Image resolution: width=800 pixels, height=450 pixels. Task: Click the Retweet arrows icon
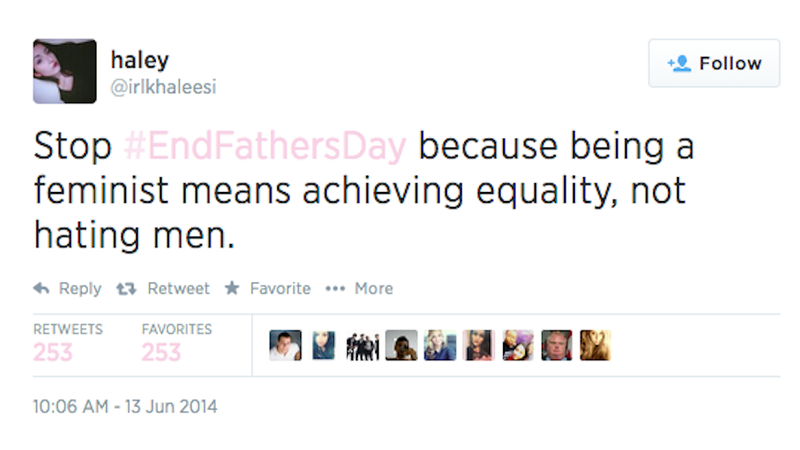126,289
